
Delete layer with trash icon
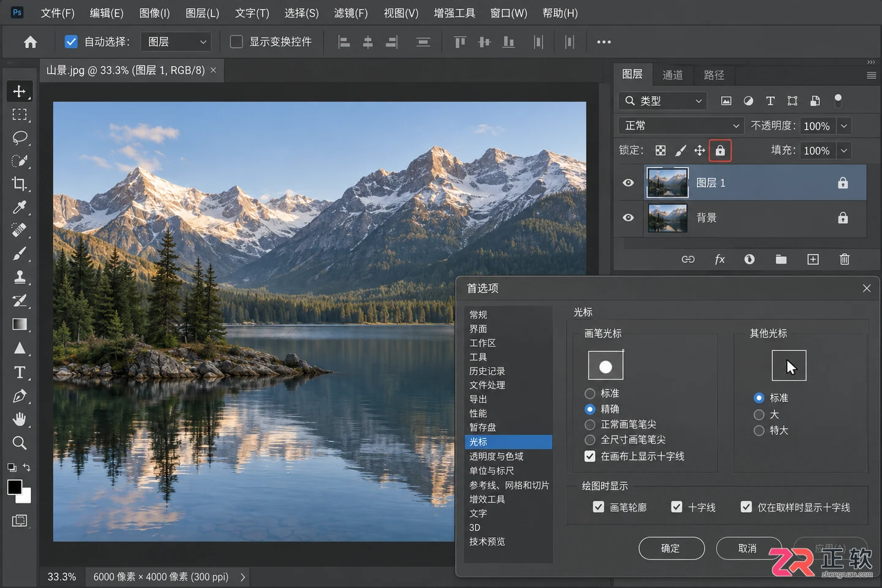pos(845,259)
